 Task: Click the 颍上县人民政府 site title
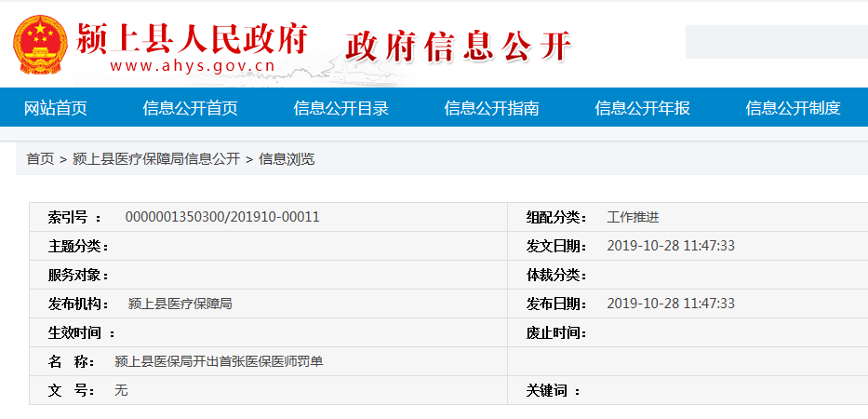192,38
